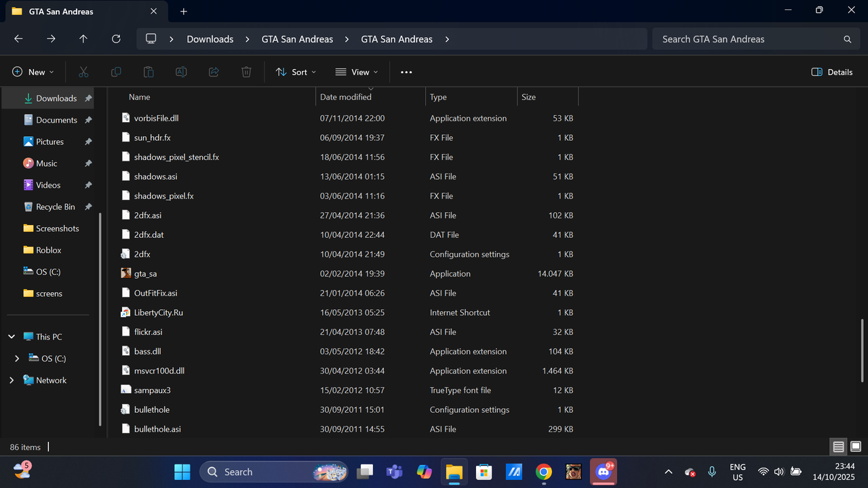Click the search magnifier icon
This screenshot has height=488, width=868.
[x=847, y=39]
